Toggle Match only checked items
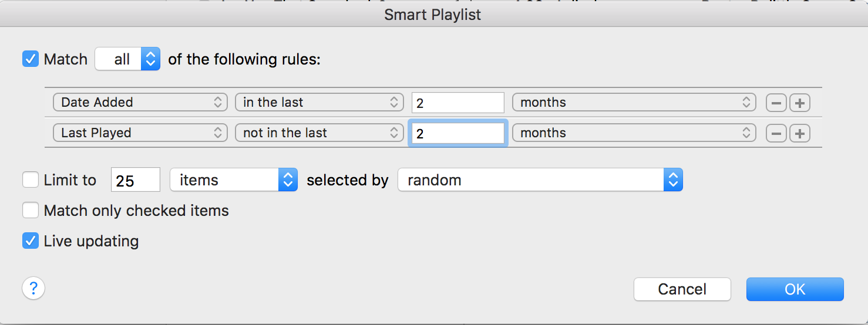This screenshot has width=868, height=325. click(x=31, y=210)
